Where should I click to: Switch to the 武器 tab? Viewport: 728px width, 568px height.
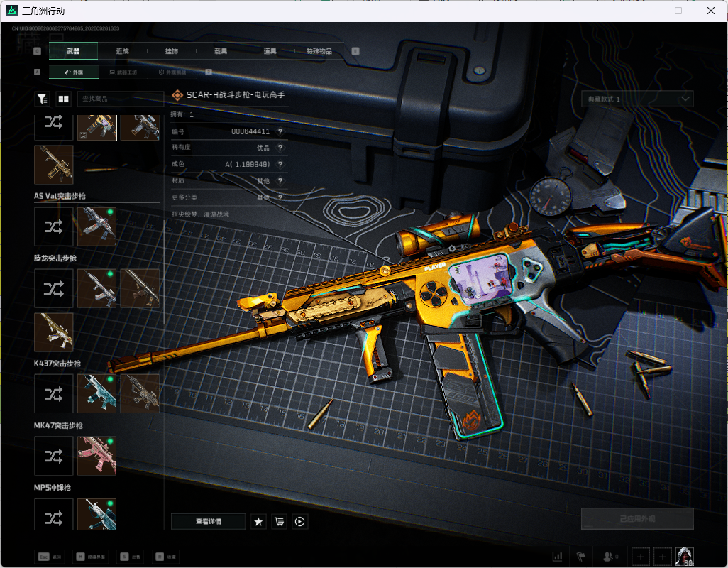pyautogui.click(x=73, y=51)
